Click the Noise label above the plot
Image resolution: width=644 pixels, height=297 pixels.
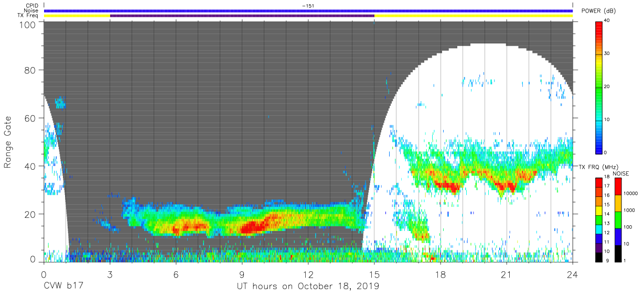[30, 10]
